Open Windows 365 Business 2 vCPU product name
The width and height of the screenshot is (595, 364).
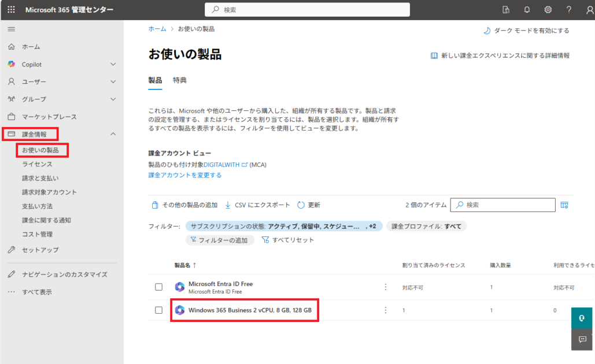click(250, 310)
